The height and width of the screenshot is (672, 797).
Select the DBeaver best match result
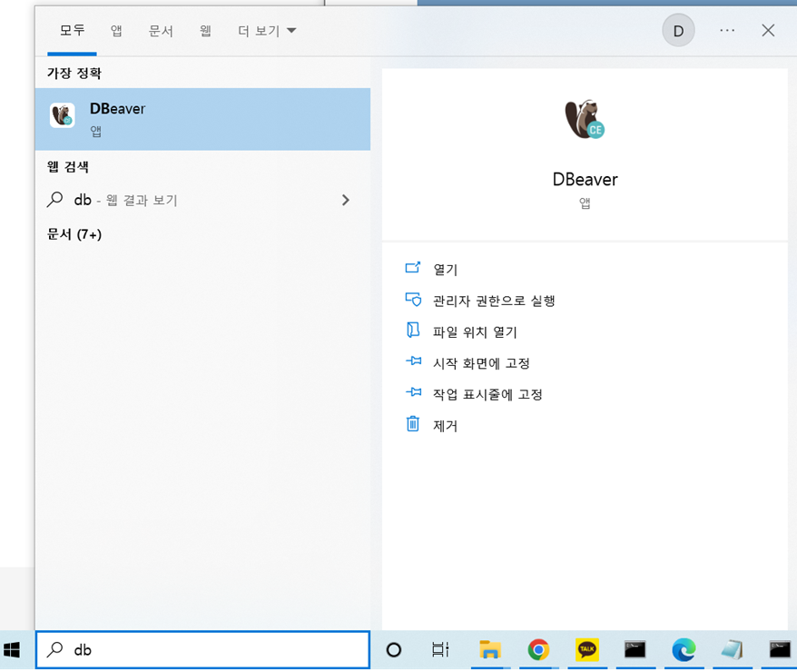[x=202, y=119]
